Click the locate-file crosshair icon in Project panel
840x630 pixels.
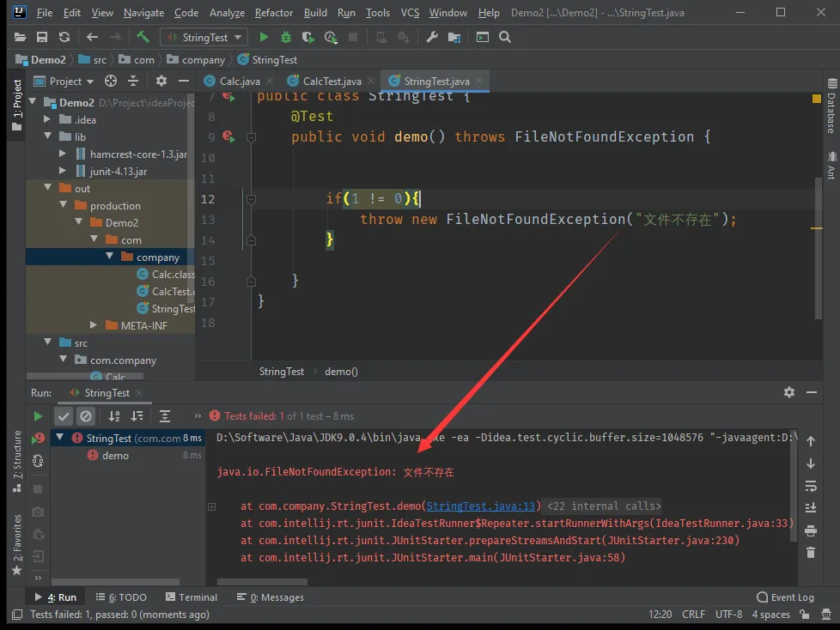[111, 81]
